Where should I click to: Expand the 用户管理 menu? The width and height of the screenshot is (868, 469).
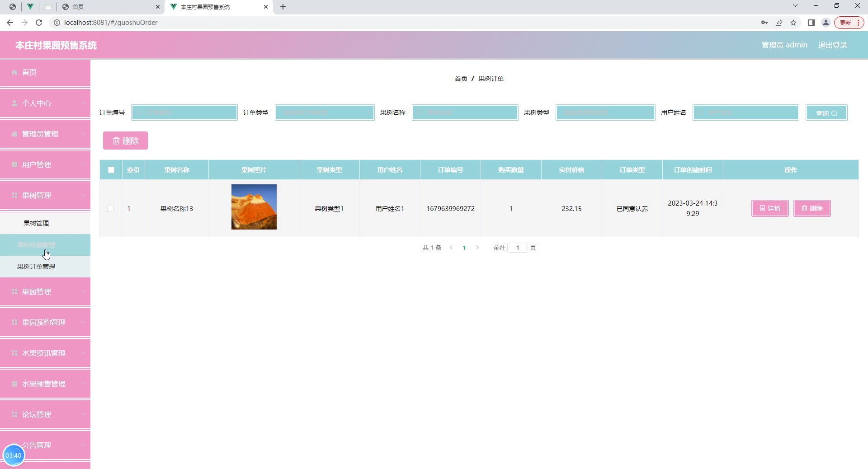click(x=45, y=164)
